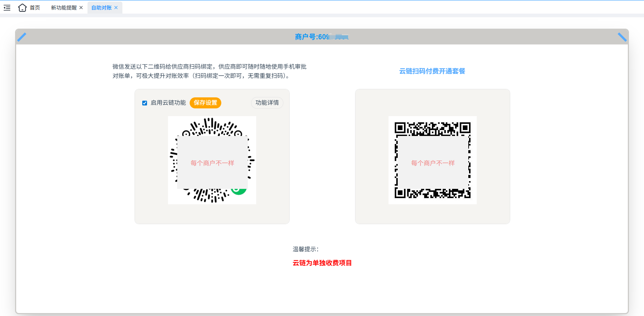Viewport: 644px width, 316px height.
Task: Click the blue slash icon at header left
Action: click(22, 37)
